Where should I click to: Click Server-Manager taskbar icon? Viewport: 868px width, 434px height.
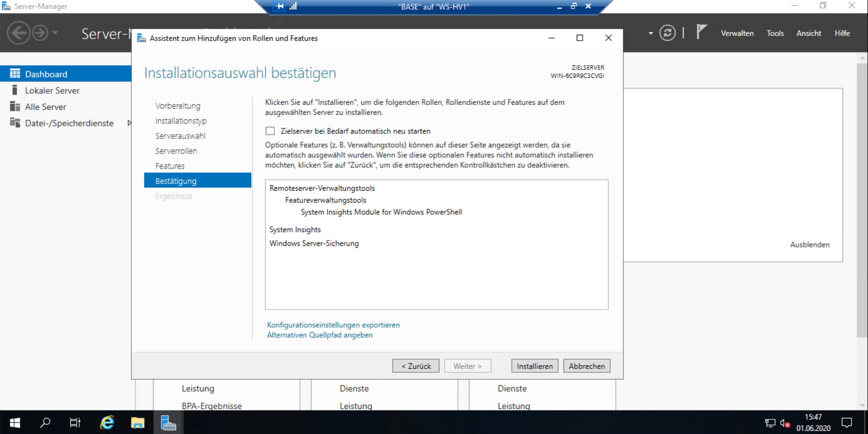[168, 422]
